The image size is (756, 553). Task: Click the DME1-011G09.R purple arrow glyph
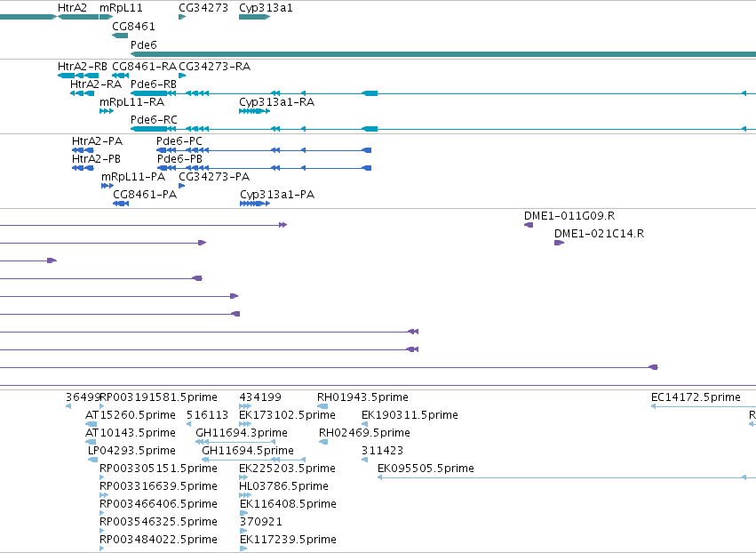(x=529, y=225)
